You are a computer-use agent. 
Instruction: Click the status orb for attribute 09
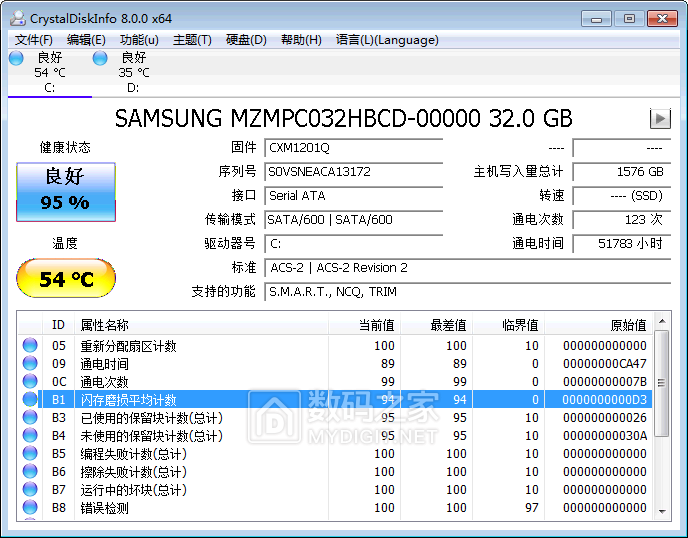(x=30, y=363)
